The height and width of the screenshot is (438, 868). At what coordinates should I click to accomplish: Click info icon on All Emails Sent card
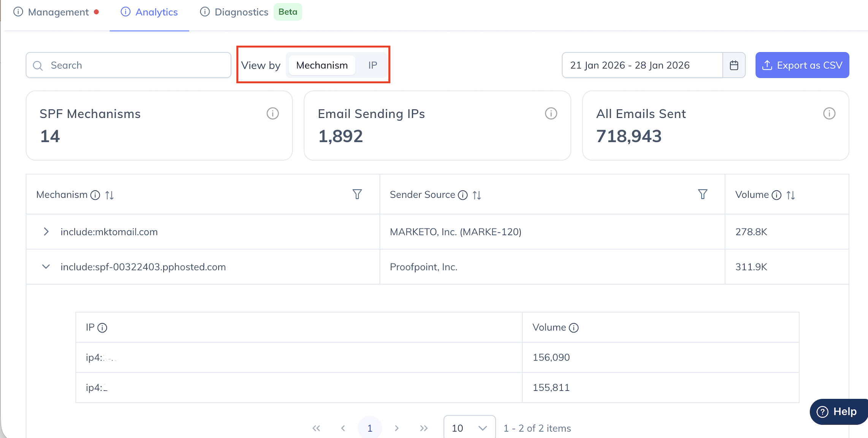pyautogui.click(x=829, y=113)
